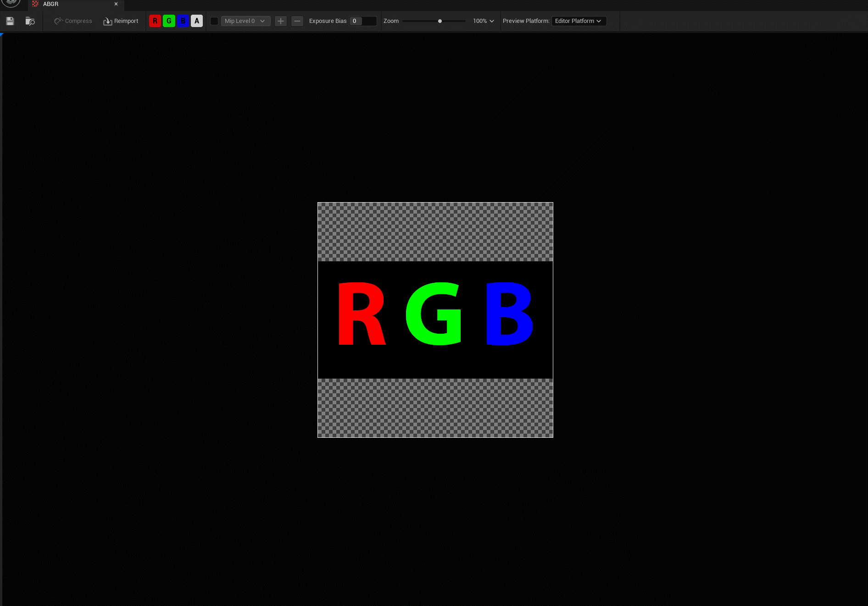This screenshot has height=606, width=868.
Task: Click the Unreal Engine logo icon
Action: pos(11,3)
